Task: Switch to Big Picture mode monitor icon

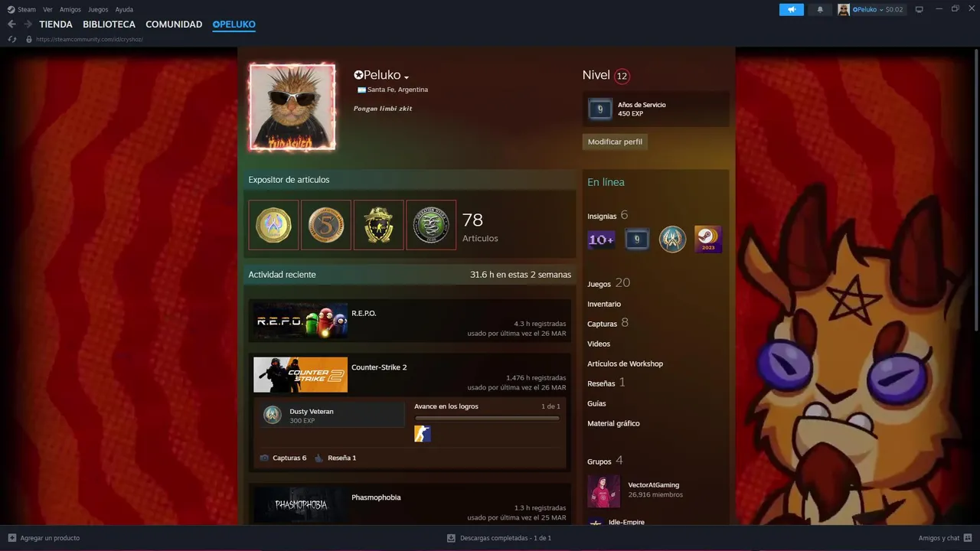Action: click(919, 9)
